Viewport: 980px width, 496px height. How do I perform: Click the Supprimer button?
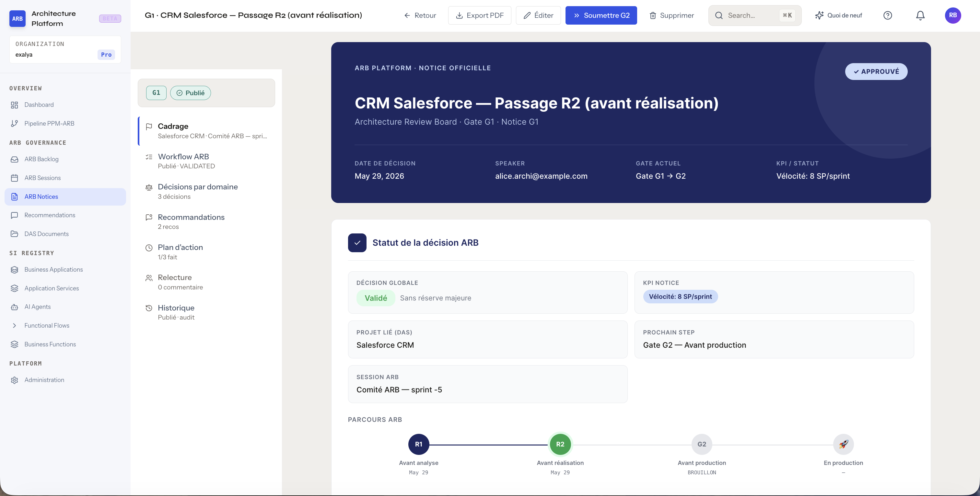671,15
